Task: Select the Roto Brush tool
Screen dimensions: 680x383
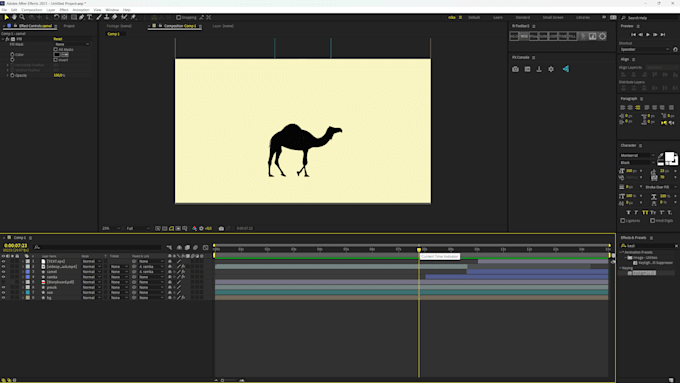Action: pyautogui.click(x=124, y=17)
